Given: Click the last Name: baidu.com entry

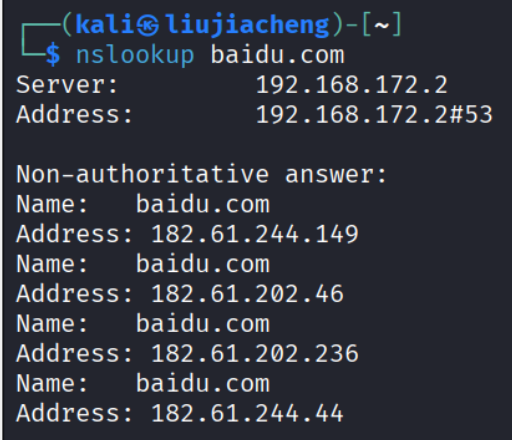Looking at the screenshot, I should [143, 383].
